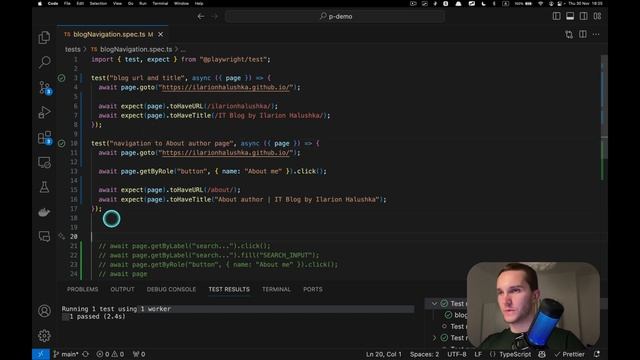Close the blogNavigation.spec.ts tab
Viewport: 640px width, 360px height.
pos(160,35)
